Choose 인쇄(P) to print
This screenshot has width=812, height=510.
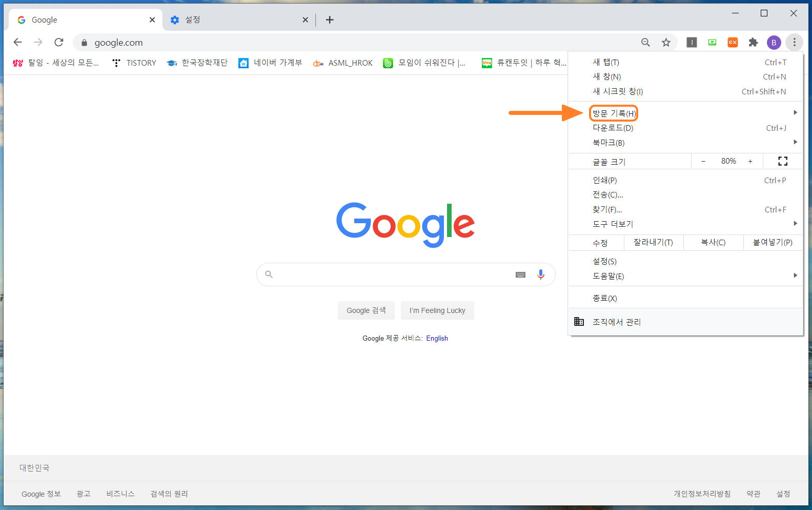[x=685, y=180]
